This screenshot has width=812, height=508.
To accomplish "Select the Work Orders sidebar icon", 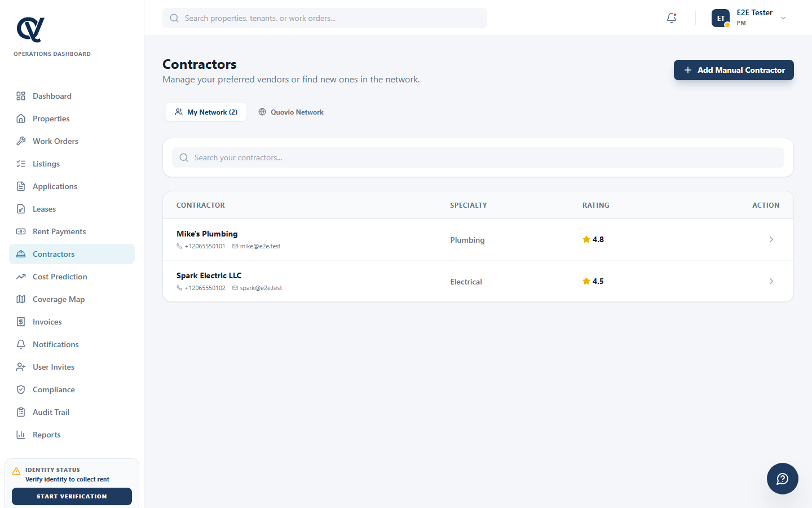I will coord(21,141).
